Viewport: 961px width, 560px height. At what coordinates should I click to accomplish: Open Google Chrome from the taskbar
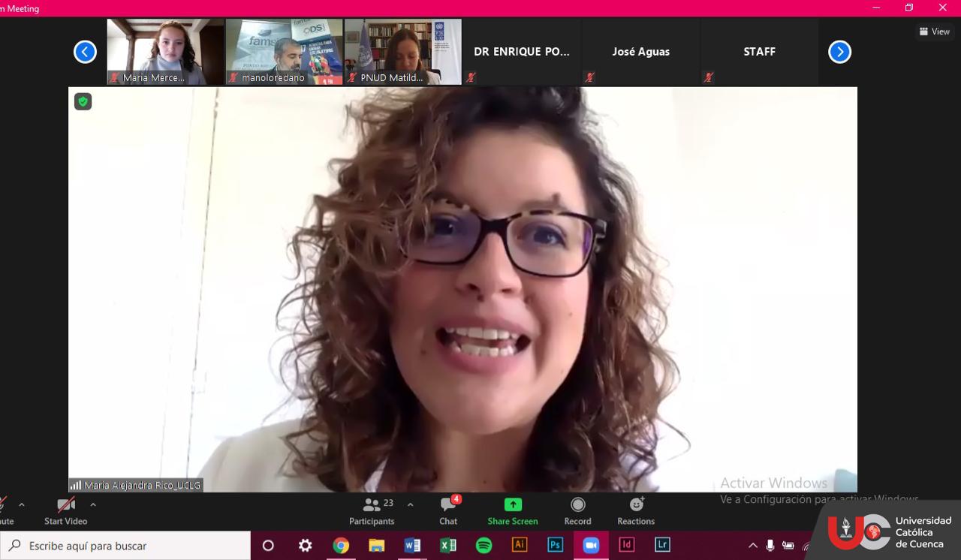[341, 546]
